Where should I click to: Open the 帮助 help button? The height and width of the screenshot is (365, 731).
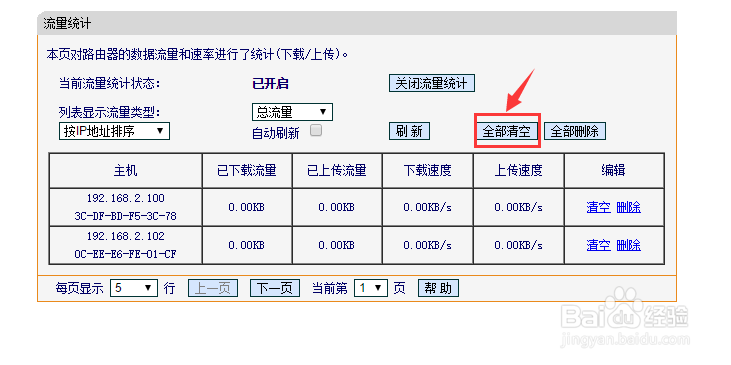coord(438,288)
